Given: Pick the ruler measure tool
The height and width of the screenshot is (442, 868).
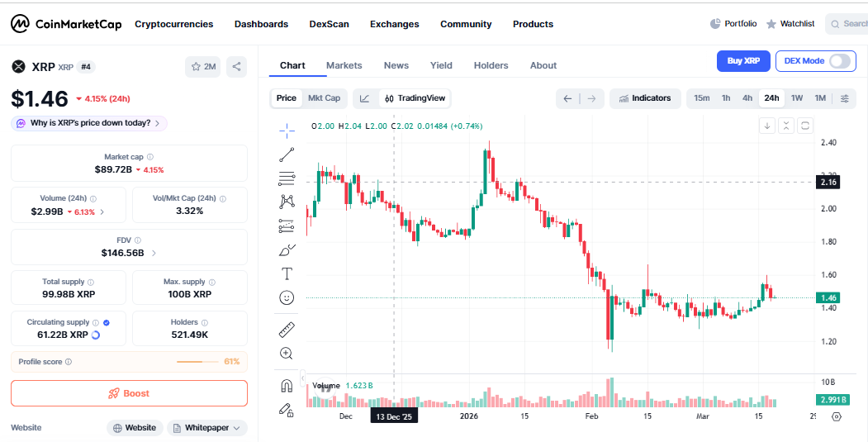Looking at the screenshot, I should pos(287,330).
